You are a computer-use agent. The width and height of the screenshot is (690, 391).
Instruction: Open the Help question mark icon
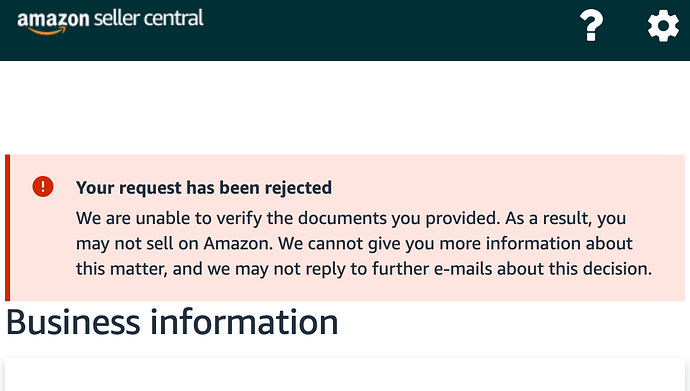(591, 26)
